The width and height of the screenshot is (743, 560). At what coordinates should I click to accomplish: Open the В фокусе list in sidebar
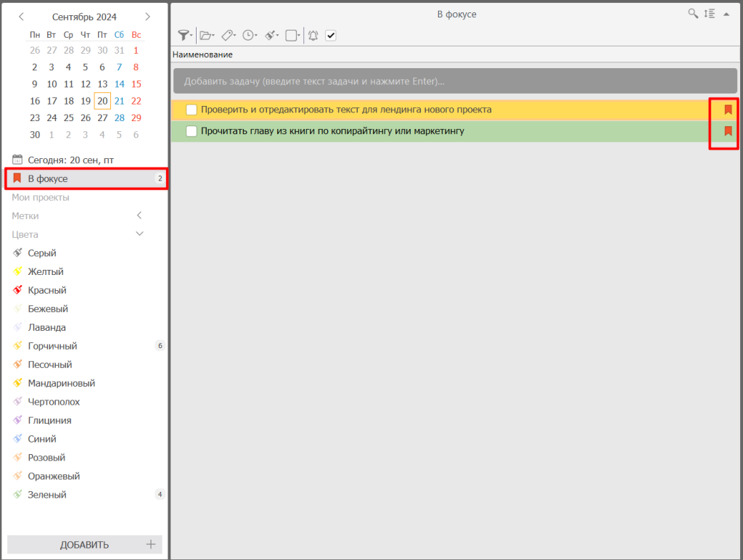tap(48, 178)
